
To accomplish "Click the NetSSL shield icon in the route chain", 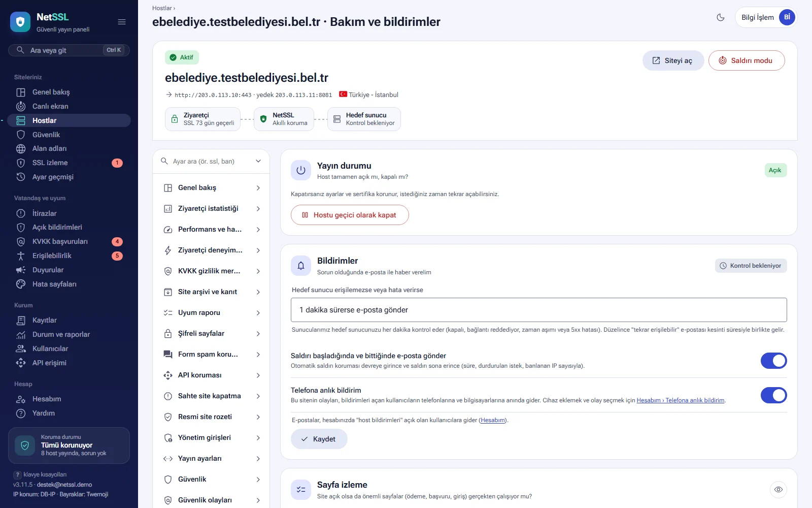I will 263,119.
